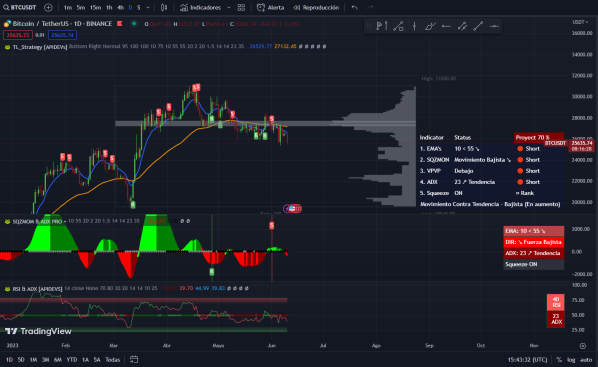Click the red flag next to BINANCE
Screen dimensions: 598x367
tap(119, 24)
